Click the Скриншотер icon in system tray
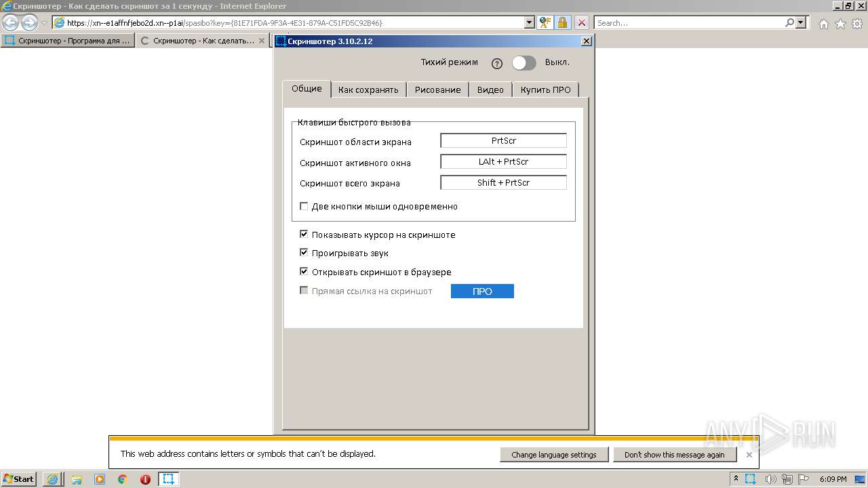The width and height of the screenshot is (868, 488). click(751, 479)
